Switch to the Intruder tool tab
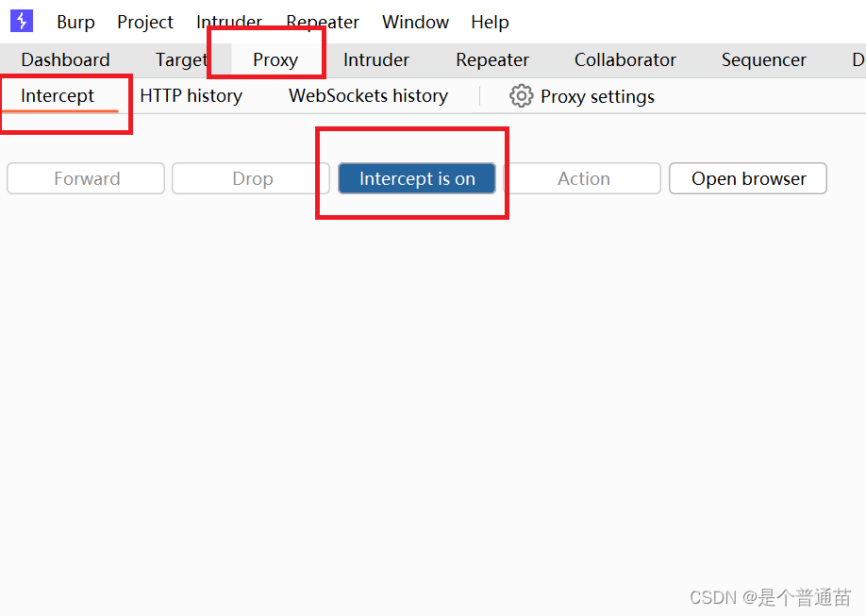The width and height of the screenshot is (866, 616). pyautogui.click(x=376, y=59)
